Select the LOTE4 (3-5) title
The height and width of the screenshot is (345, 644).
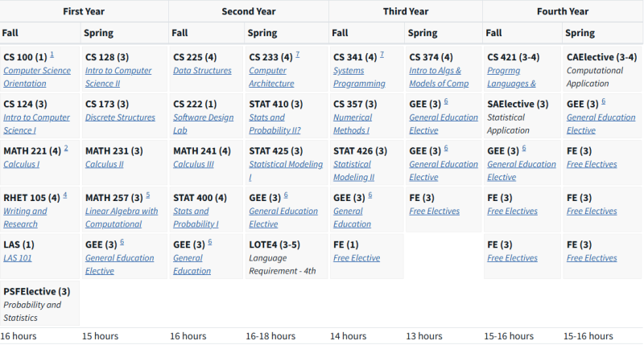pyautogui.click(x=275, y=245)
